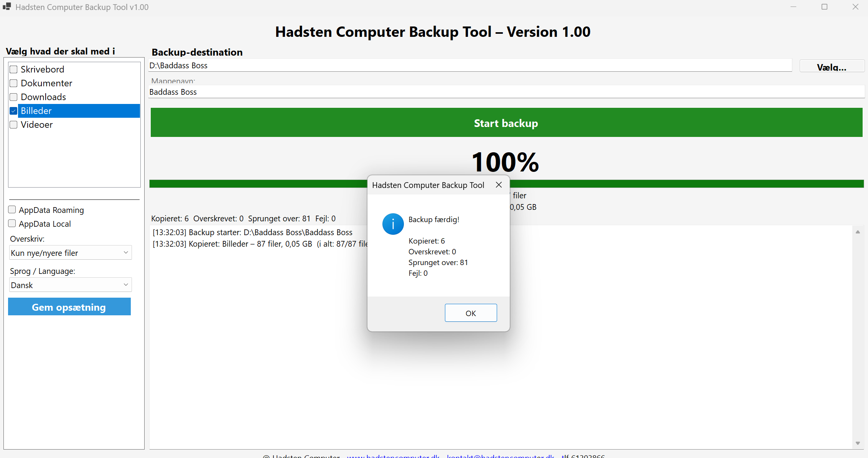Screen dimensions: 868x458
Task: Open the Overskriv dropdown
Action: [70, 253]
